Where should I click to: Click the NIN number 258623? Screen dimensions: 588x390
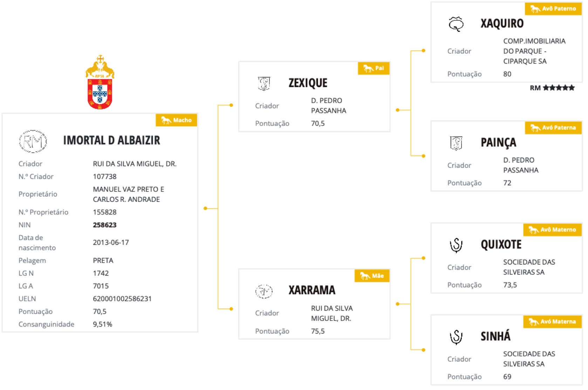pyautogui.click(x=104, y=225)
